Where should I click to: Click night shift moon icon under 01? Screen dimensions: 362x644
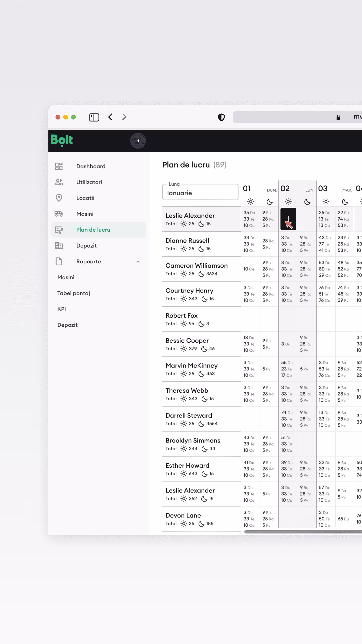point(269,202)
